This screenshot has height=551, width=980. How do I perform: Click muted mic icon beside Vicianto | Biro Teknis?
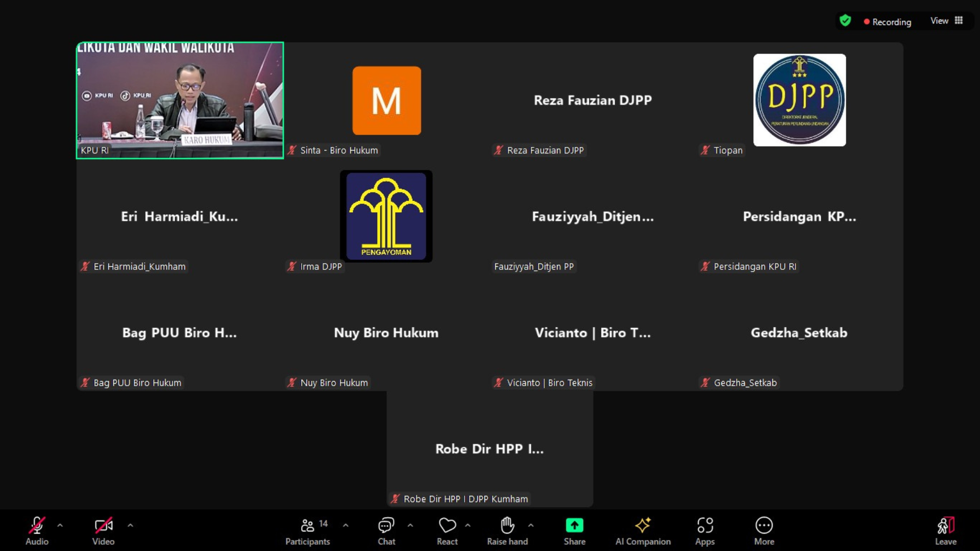[x=499, y=383]
